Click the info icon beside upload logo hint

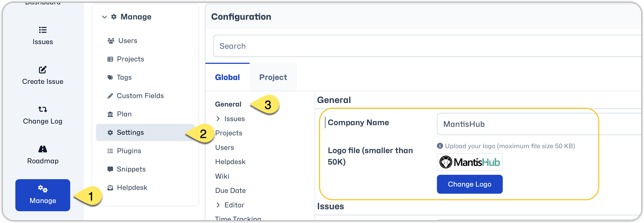(x=440, y=146)
